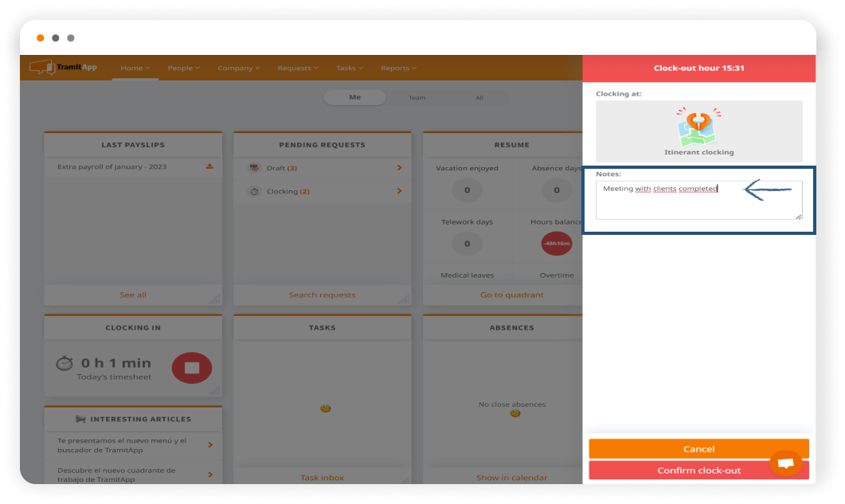The image size is (845, 504).
Task: Click the stopwatch icon in Clocking In
Action: tap(65, 363)
